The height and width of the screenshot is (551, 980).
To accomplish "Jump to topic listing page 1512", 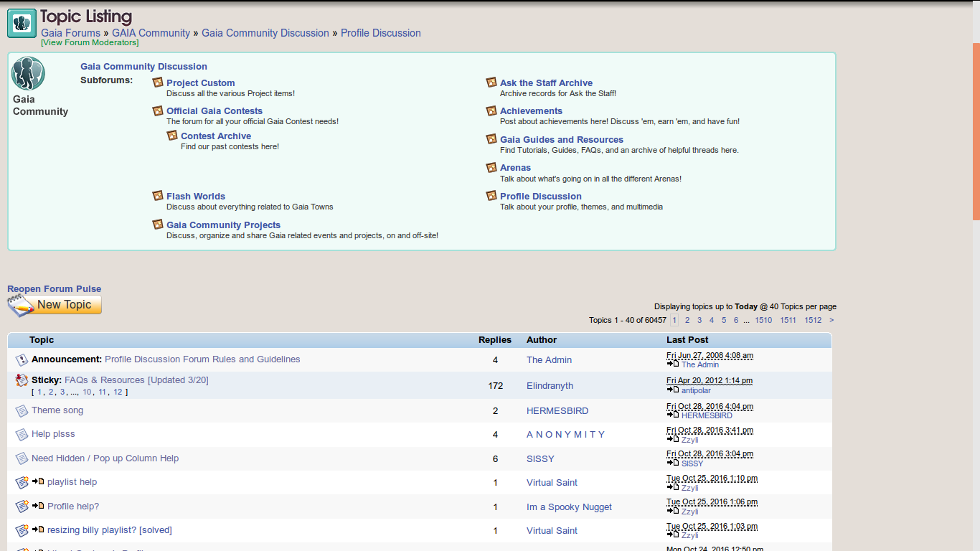I will [x=813, y=320].
